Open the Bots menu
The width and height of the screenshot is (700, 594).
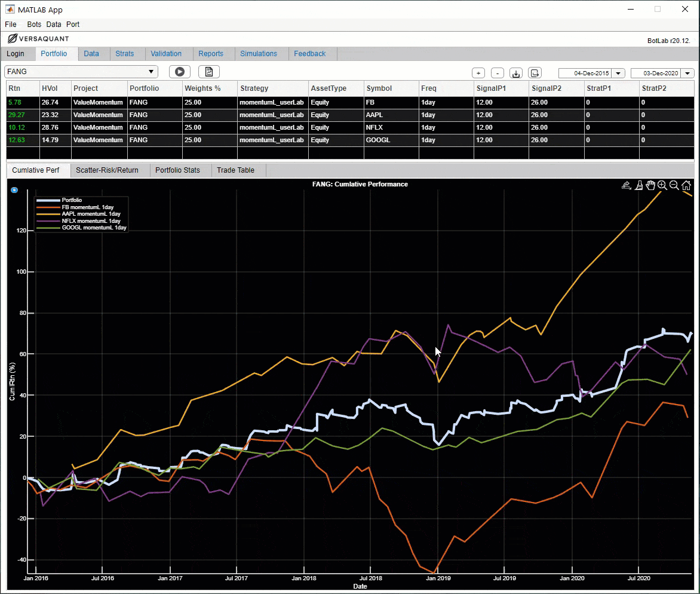click(x=34, y=25)
